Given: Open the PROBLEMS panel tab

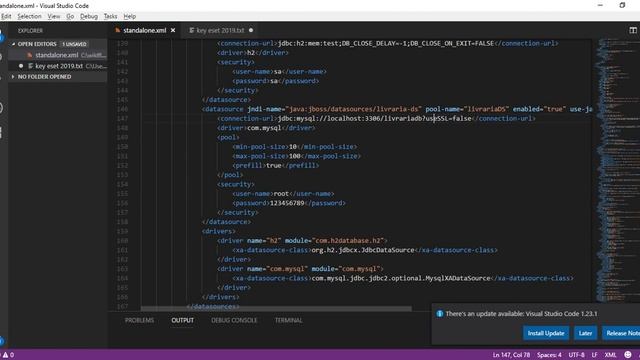Looking at the screenshot, I should (x=139, y=320).
